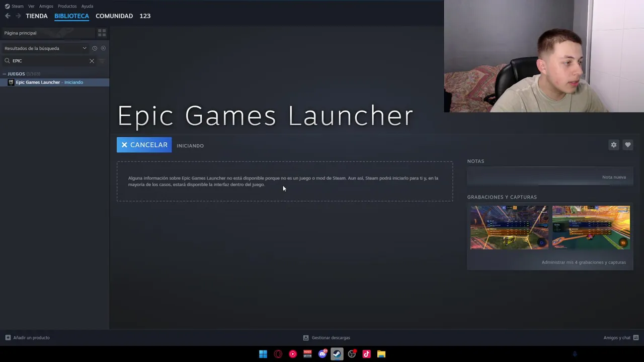This screenshot has width=644, height=362.
Task: Create a Nota nueva
Action: 614,177
